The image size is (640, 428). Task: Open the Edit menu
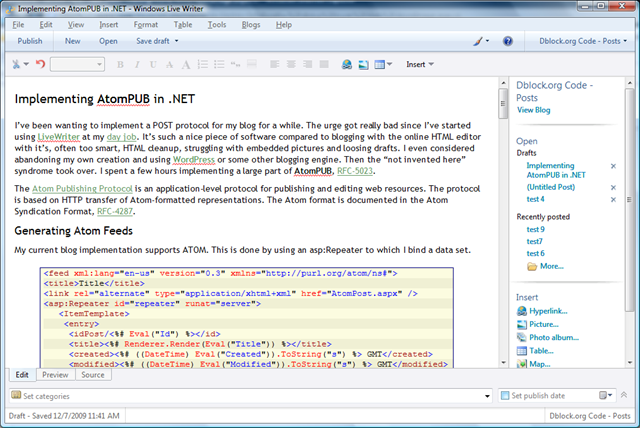(x=46, y=25)
